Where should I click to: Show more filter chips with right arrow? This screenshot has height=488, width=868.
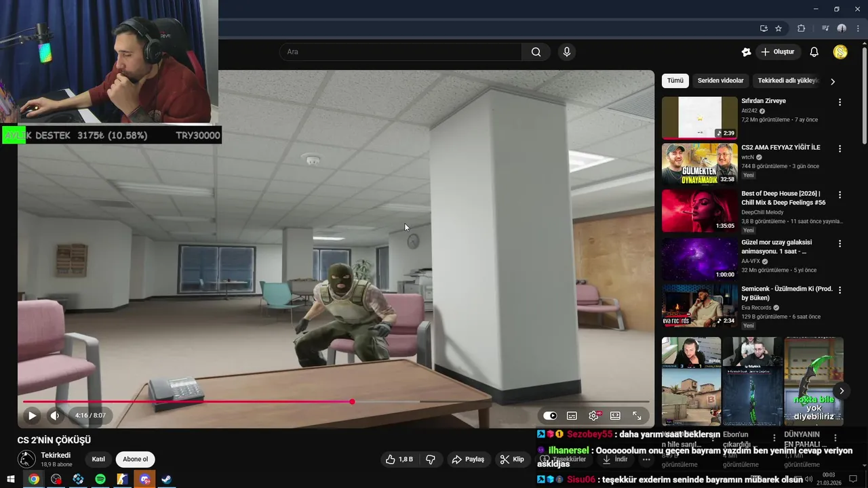(x=833, y=81)
